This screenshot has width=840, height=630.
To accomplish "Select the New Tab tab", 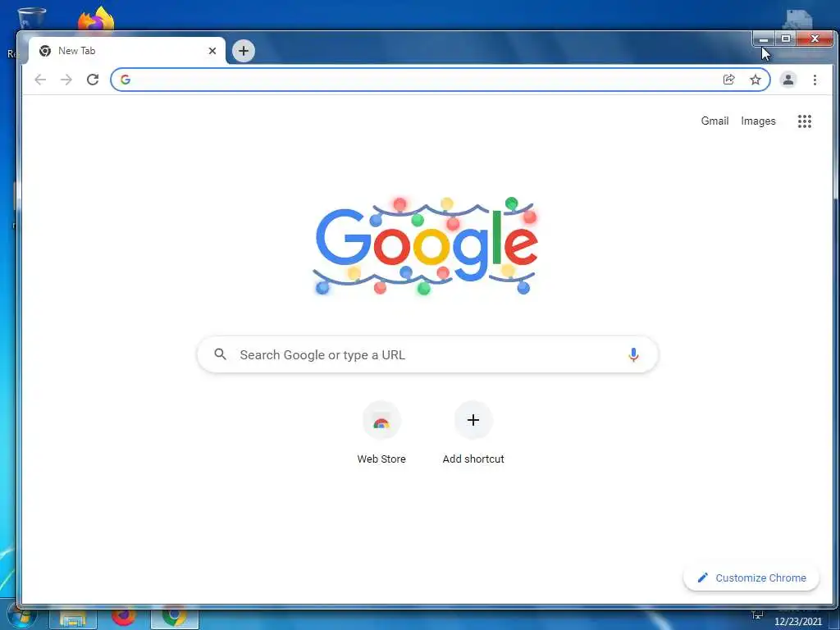I will [x=126, y=51].
